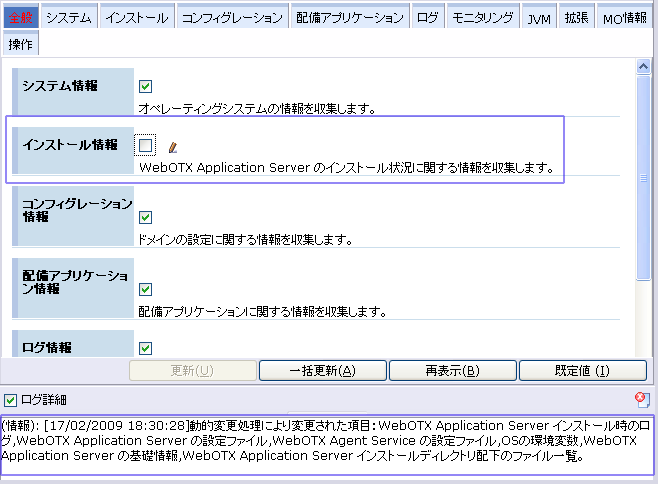Go to the JVM tab
The height and width of the screenshot is (484, 658).
539,18
